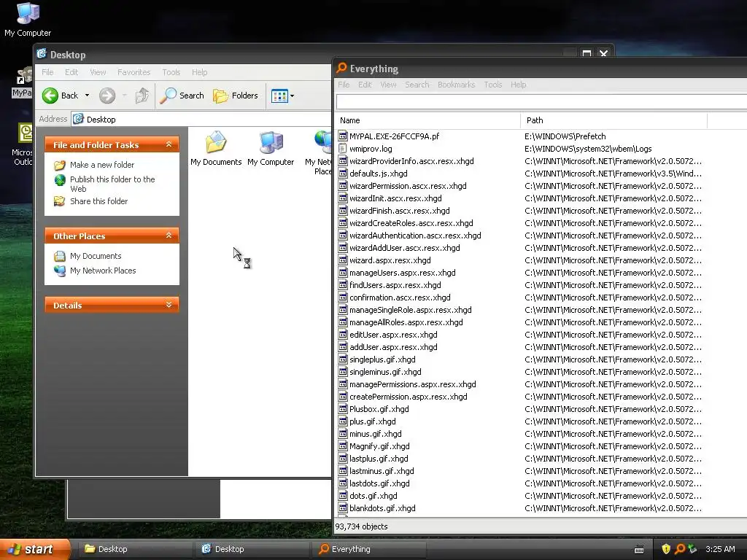Select My Computer icon on the wallpaper
747x560 pixels.
tap(28, 13)
